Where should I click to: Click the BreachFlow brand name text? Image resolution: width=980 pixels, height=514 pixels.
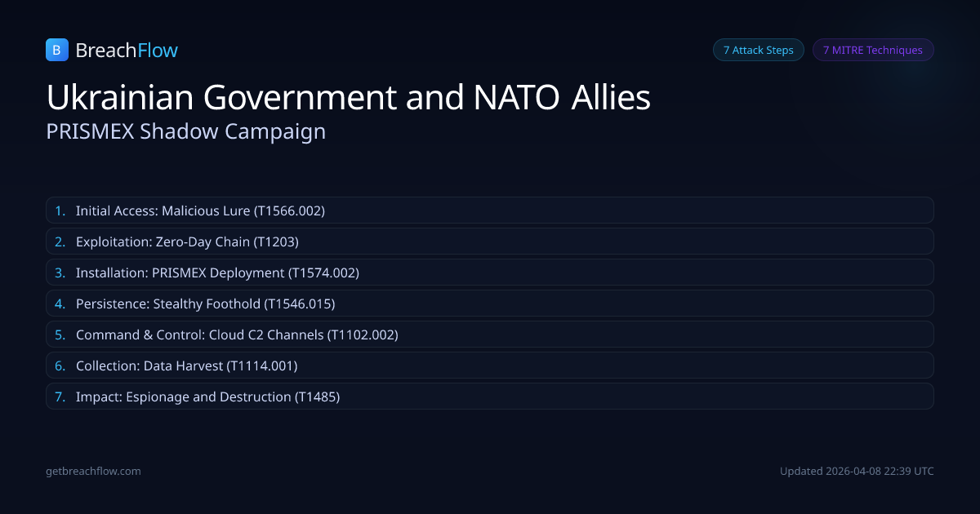127,51
